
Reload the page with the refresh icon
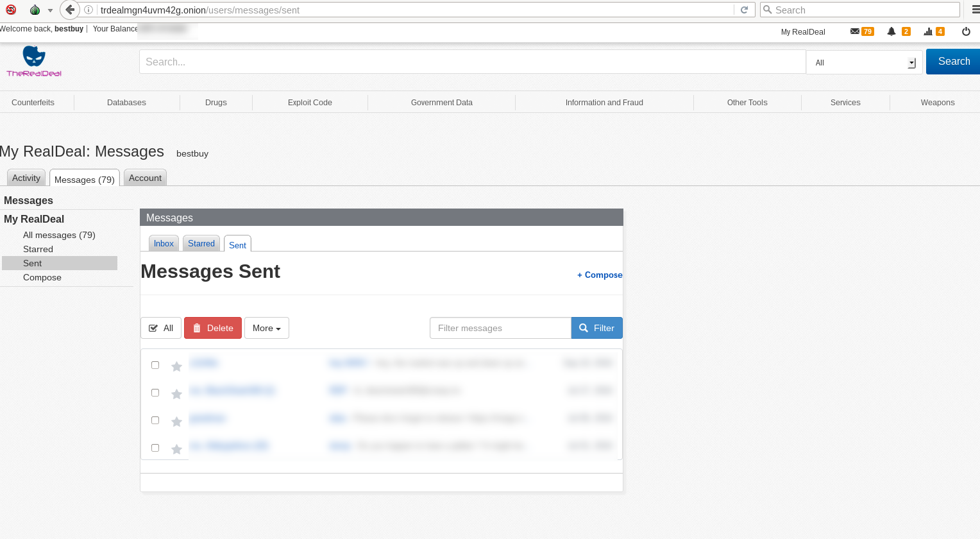click(x=744, y=10)
